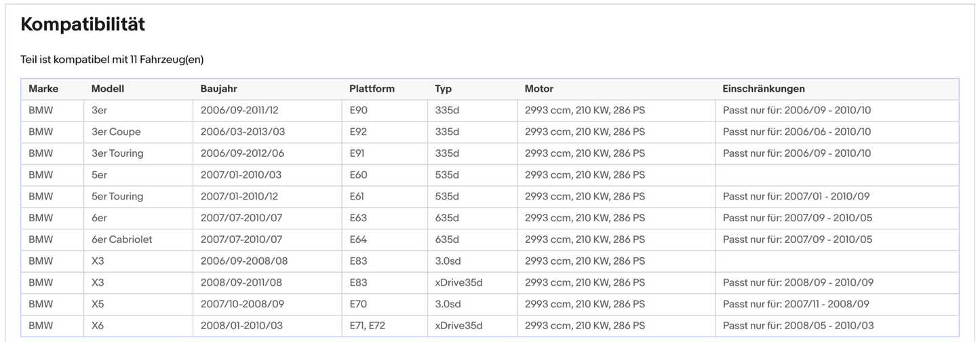Click the 6er Cabriolet model cell

click(122, 240)
